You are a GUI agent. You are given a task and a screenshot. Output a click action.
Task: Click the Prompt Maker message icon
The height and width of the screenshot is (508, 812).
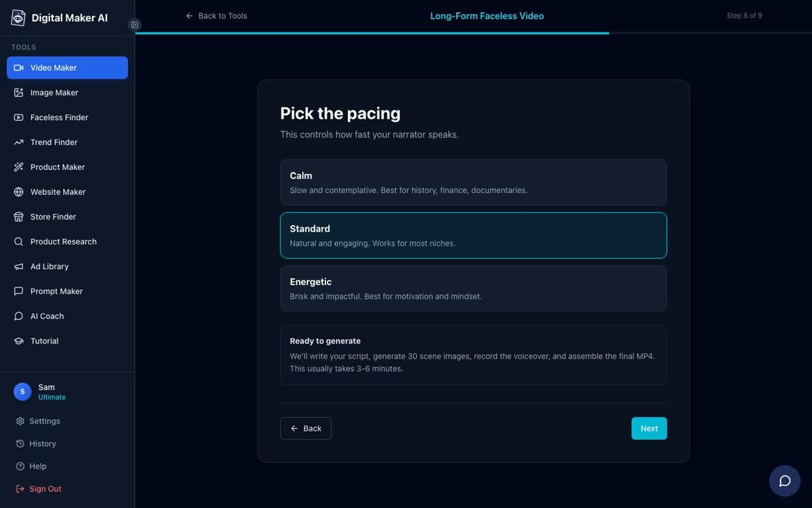(x=18, y=291)
